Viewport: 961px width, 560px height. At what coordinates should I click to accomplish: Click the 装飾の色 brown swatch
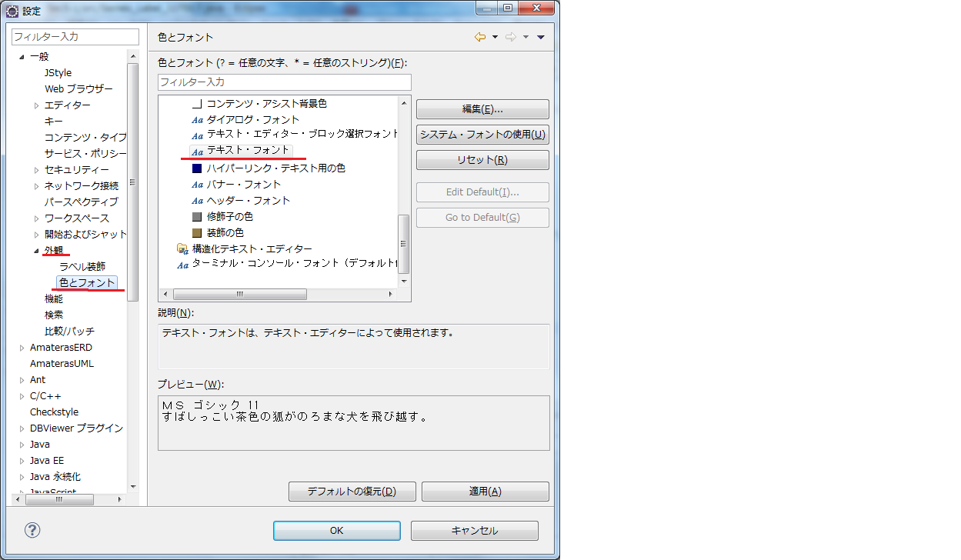197,233
